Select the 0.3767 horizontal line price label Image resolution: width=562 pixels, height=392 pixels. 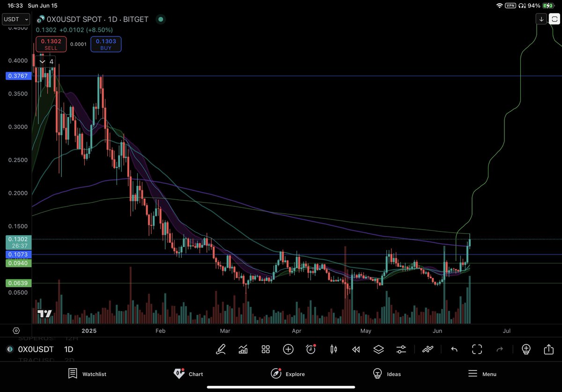point(18,76)
